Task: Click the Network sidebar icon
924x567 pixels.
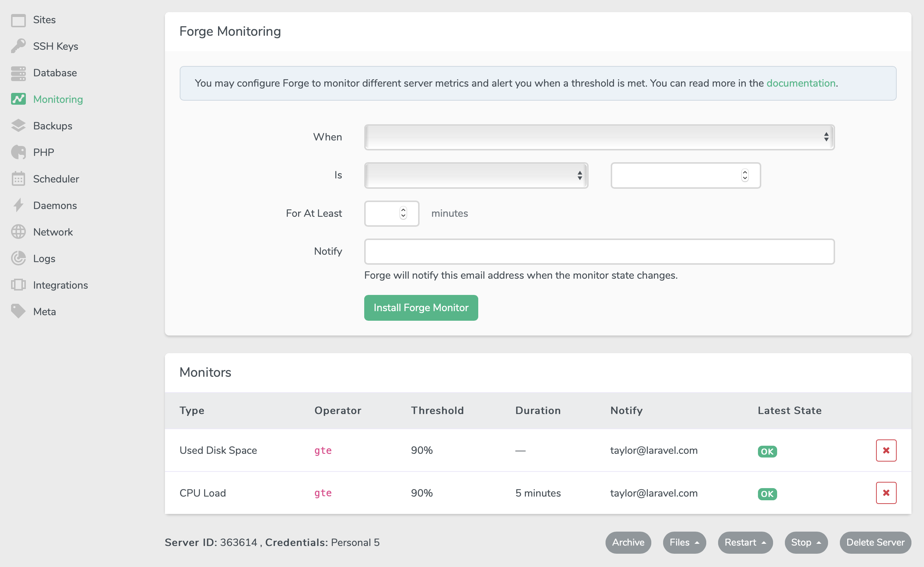Action: coord(18,232)
